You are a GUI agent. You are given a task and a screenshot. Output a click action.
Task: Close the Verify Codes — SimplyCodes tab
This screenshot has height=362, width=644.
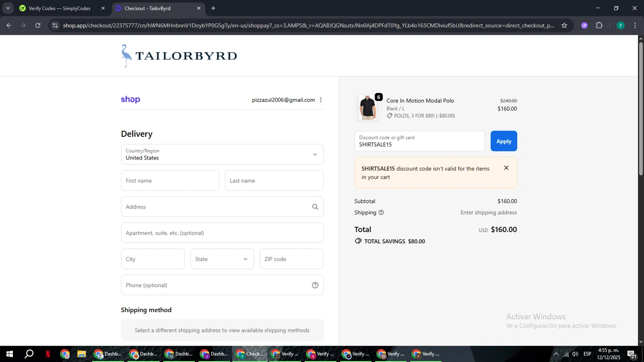103,8
